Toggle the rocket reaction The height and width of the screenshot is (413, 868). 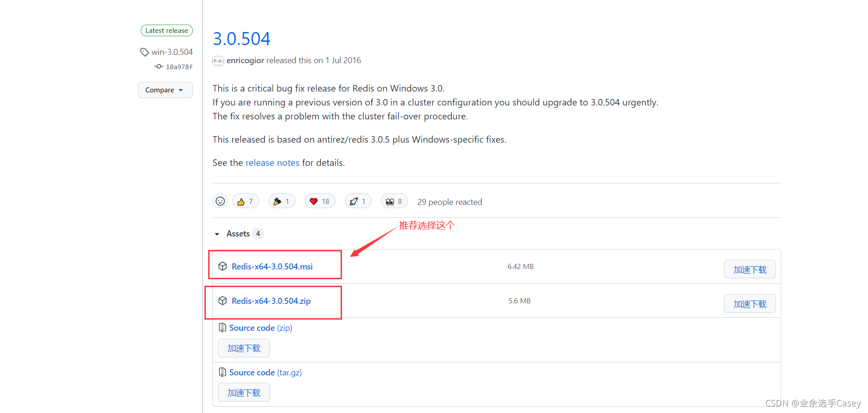[358, 201]
